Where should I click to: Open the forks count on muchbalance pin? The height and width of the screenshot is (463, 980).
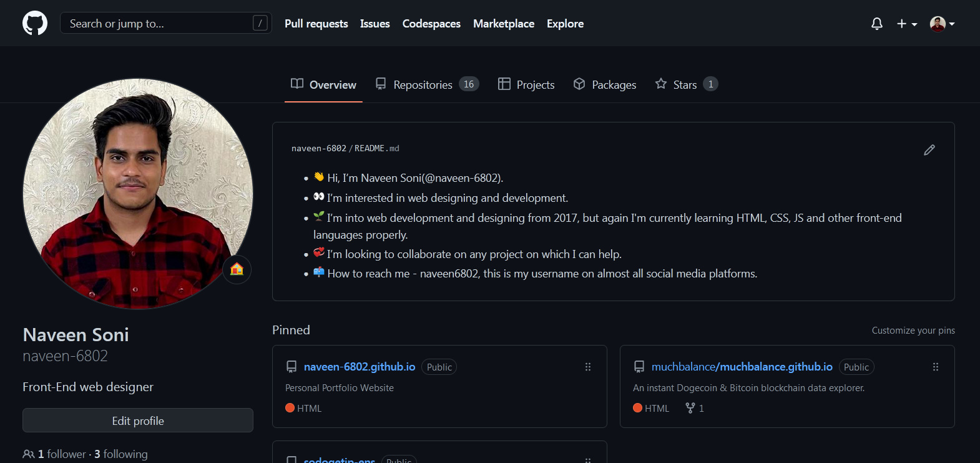click(x=695, y=408)
